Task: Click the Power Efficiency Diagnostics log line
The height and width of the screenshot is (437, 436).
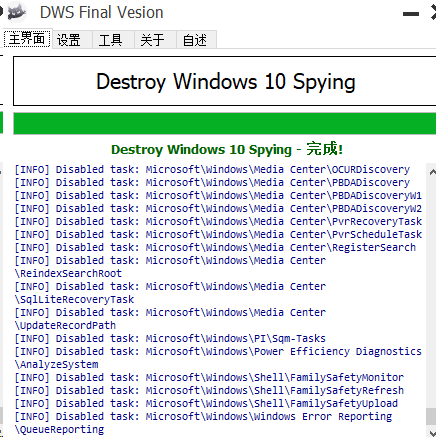Action: click(218, 352)
